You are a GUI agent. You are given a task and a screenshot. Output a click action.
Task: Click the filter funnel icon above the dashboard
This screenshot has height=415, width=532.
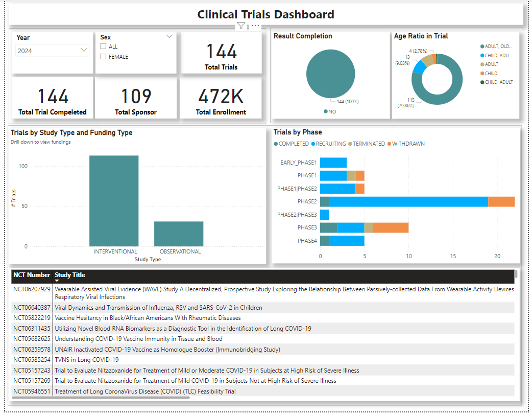(x=240, y=25)
